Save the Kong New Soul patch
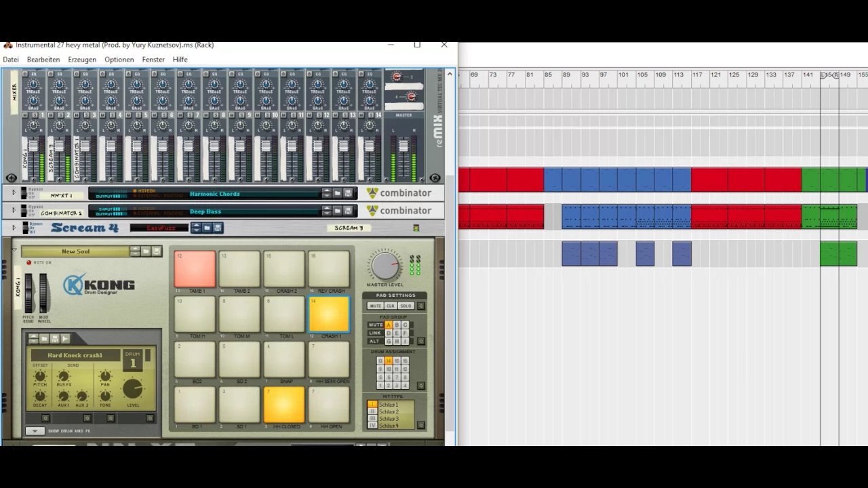 [x=157, y=251]
